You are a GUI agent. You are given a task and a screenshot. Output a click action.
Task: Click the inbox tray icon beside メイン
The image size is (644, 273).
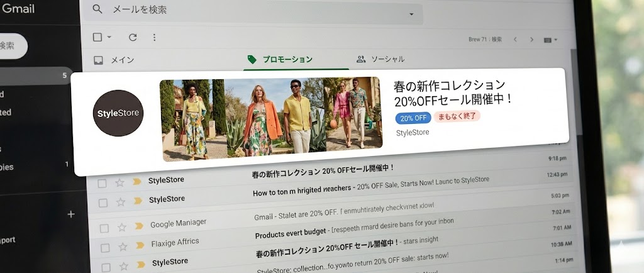tap(98, 60)
